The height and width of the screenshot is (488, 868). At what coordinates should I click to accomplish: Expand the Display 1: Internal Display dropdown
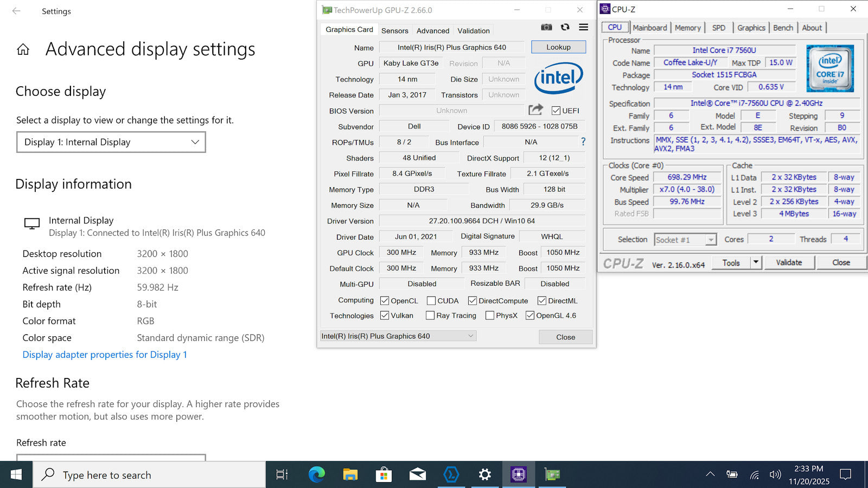coord(111,142)
